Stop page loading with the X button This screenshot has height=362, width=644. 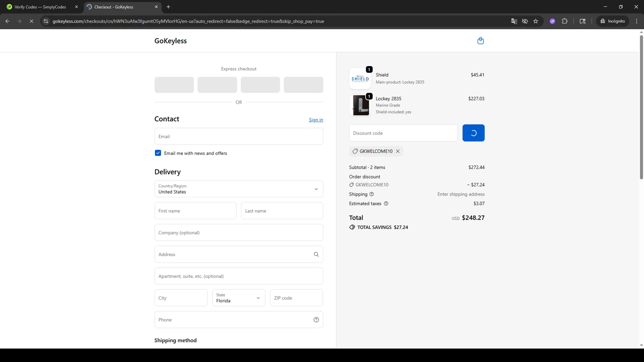coord(31,21)
